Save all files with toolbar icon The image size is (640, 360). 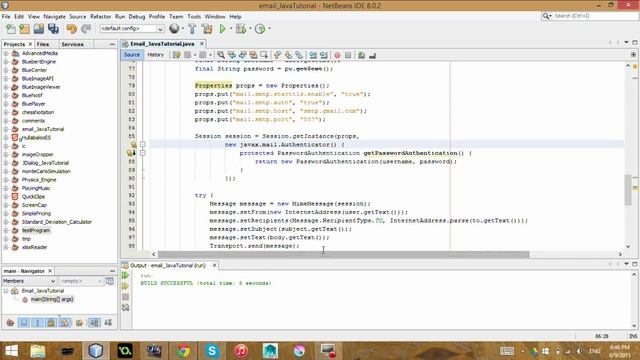click(53, 29)
